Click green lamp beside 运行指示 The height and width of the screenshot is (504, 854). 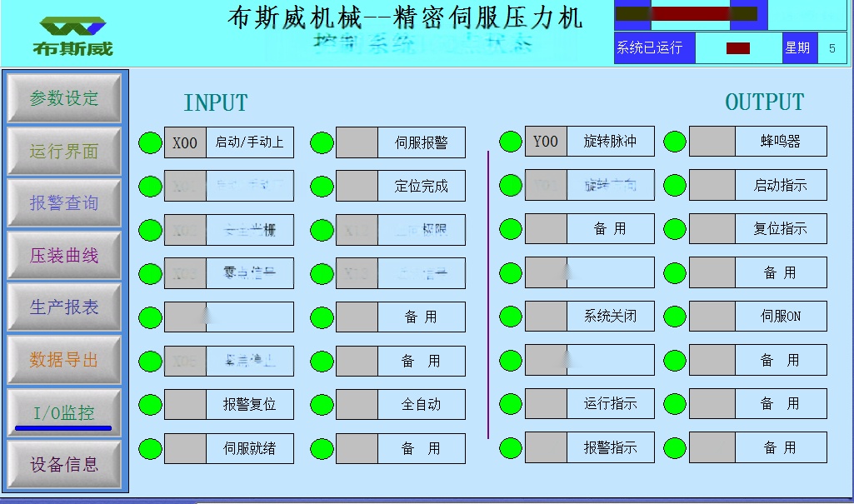[511, 404]
